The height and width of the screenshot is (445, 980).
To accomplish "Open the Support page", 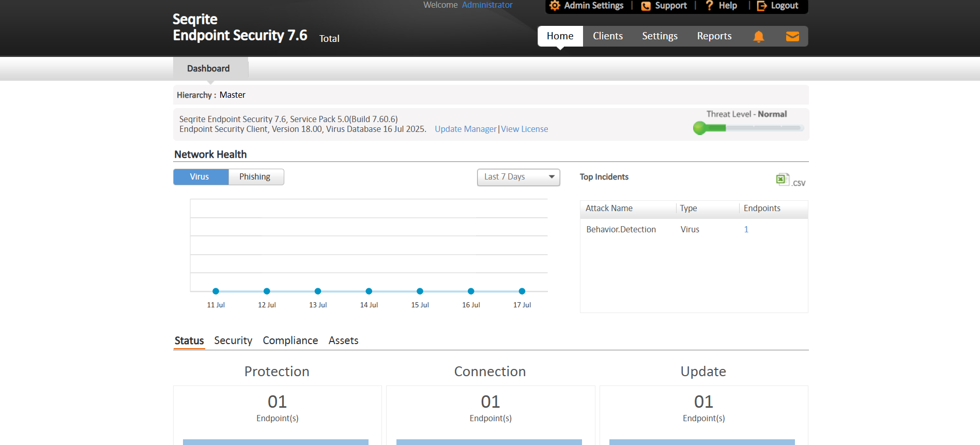I will point(671,6).
